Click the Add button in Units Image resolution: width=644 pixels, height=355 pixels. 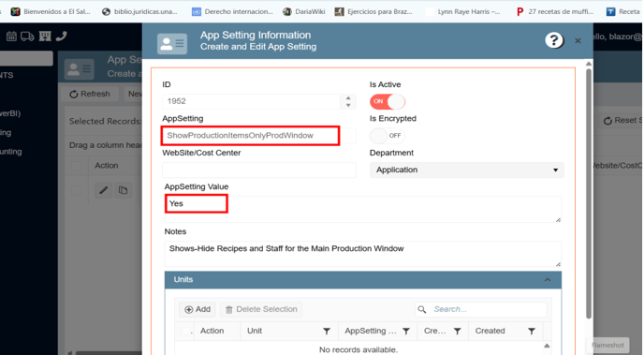point(198,309)
